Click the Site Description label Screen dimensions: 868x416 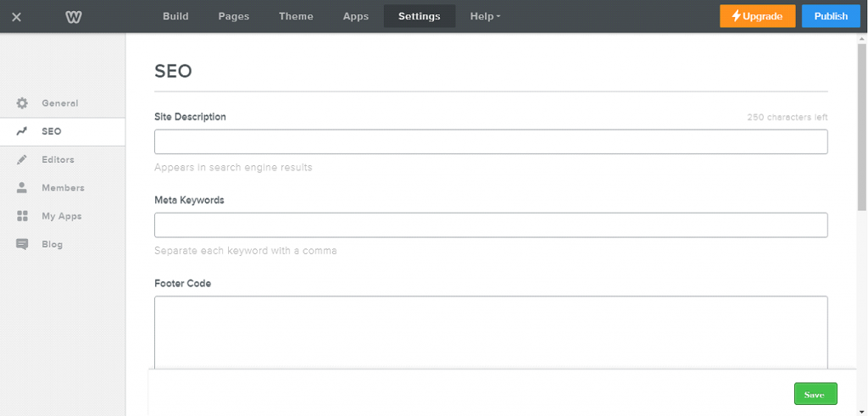(190, 117)
